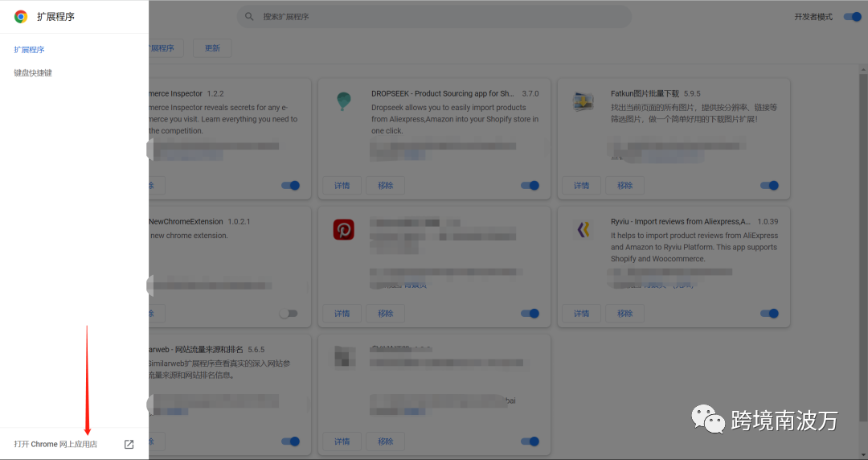Click 移除 for Ryviu extension
This screenshot has height=460, width=868.
point(625,313)
